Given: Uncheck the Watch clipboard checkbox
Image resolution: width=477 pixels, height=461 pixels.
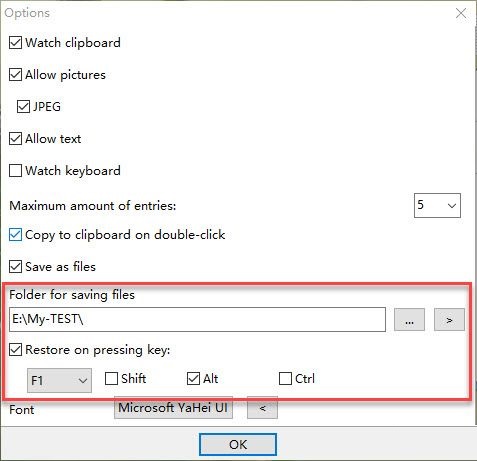Looking at the screenshot, I should tap(15, 43).
